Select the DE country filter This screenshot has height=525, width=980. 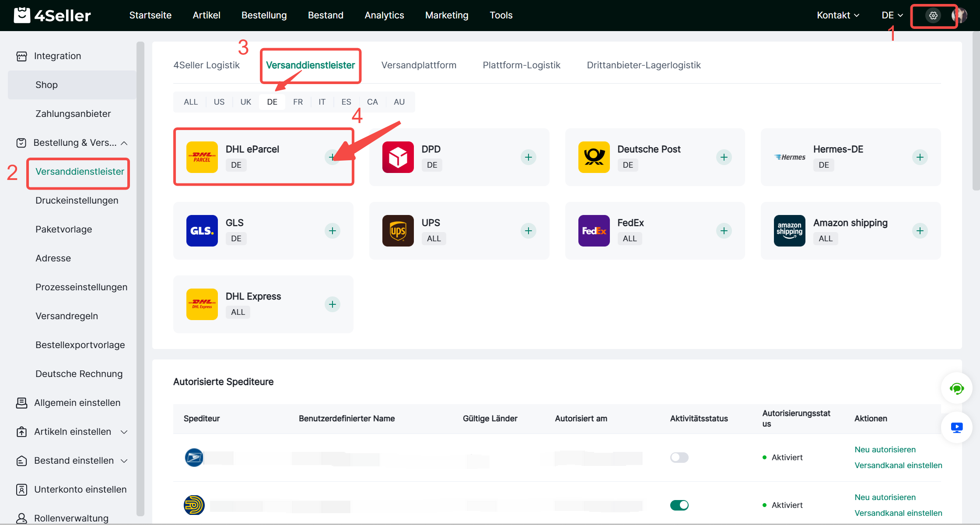[272, 102]
